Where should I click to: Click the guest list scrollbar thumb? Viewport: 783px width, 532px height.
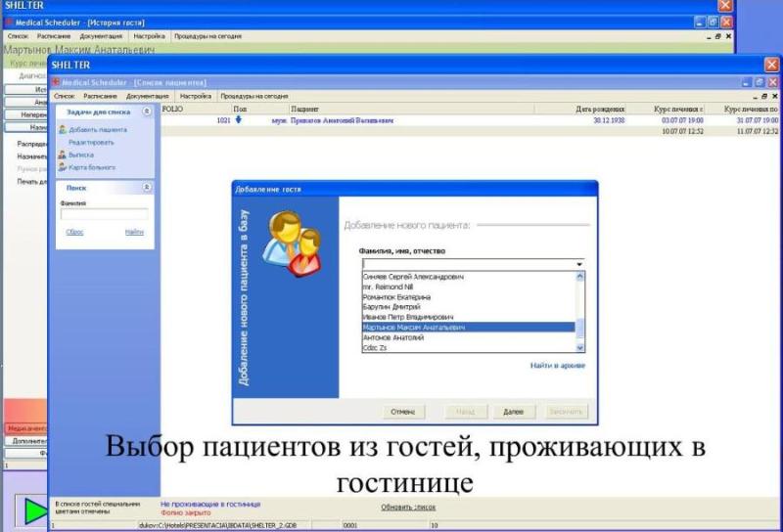coord(579,329)
